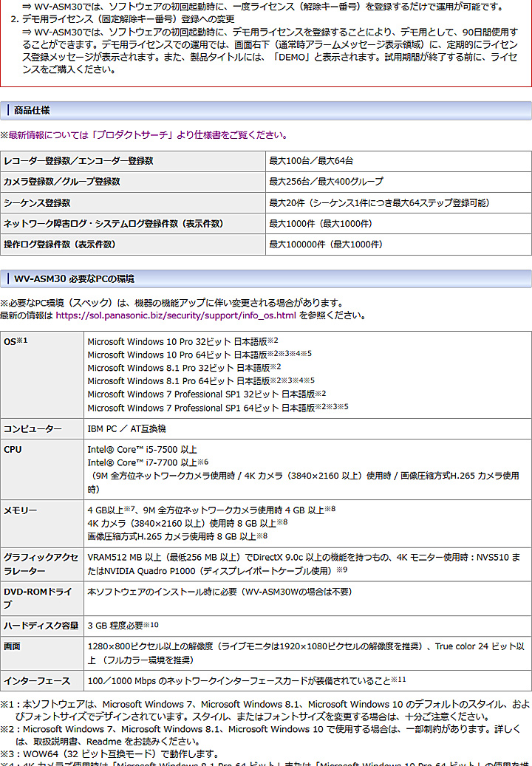The width and height of the screenshot is (532, 766).
Task: Click the 1280×800ピクセル以上の解像度 cell
Action: pyautogui.click(x=308, y=654)
